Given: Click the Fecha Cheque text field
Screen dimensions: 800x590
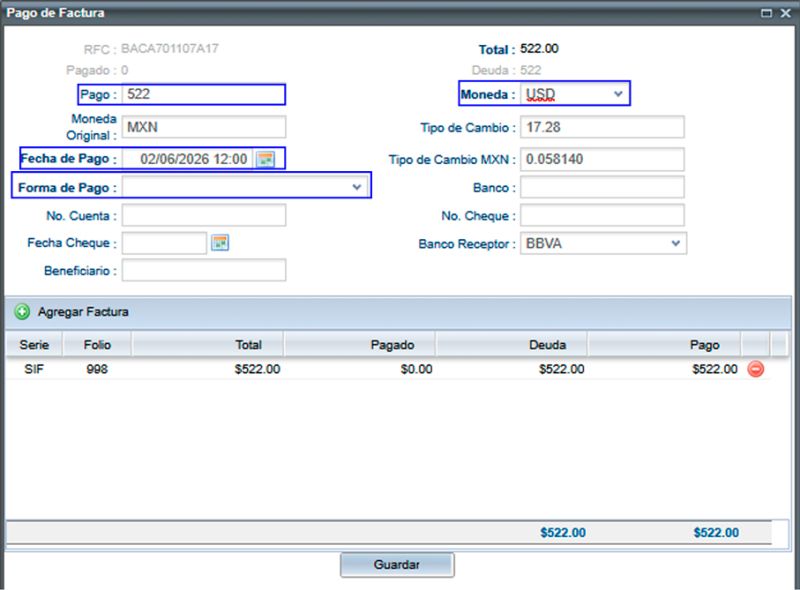Looking at the screenshot, I should 164,243.
